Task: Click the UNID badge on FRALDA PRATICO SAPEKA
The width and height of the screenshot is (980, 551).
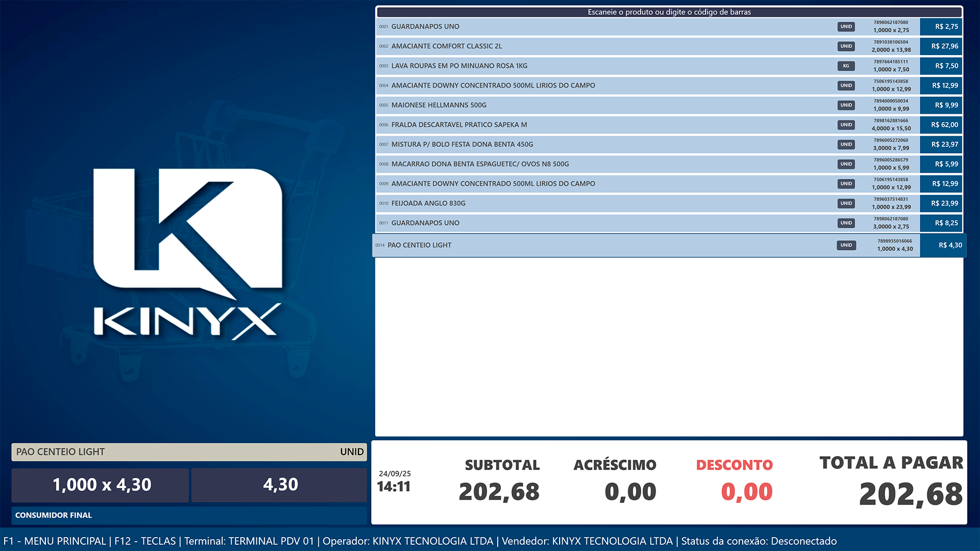Action: click(x=846, y=124)
